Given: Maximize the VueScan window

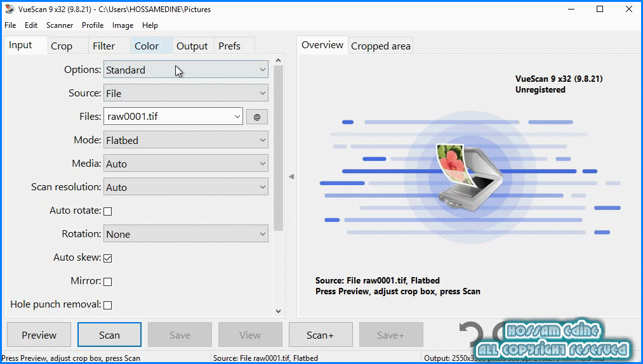Looking at the screenshot, I should (600, 9).
